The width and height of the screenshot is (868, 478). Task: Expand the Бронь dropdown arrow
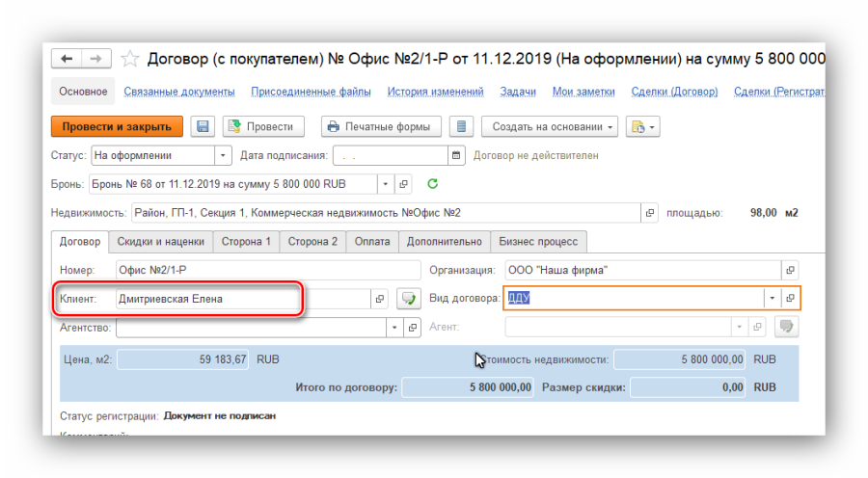(x=386, y=183)
